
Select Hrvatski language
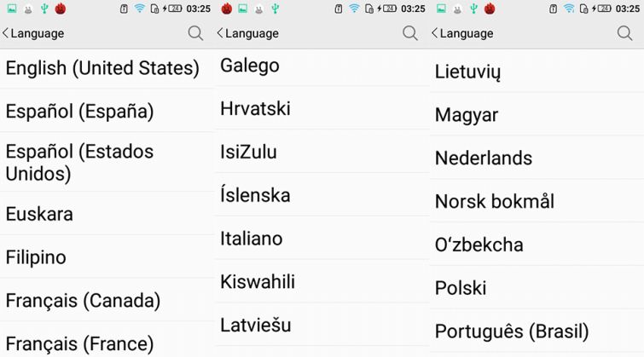tap(322, 108)
